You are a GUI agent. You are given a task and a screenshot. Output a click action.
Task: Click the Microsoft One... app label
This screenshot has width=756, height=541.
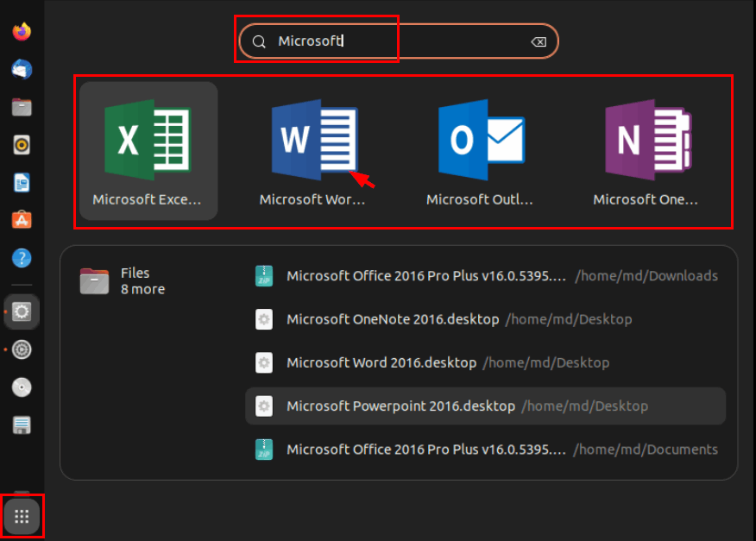pyautogui.click(x=646, y=199)
